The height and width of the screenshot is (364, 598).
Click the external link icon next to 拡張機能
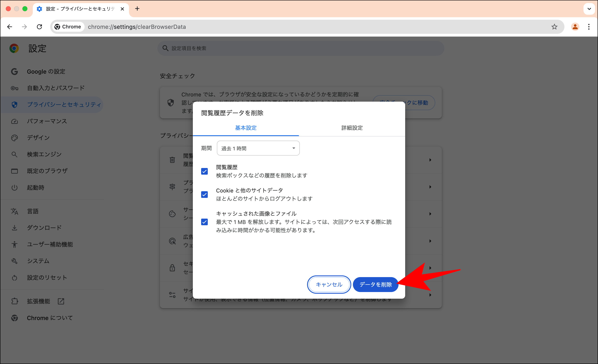61,301
